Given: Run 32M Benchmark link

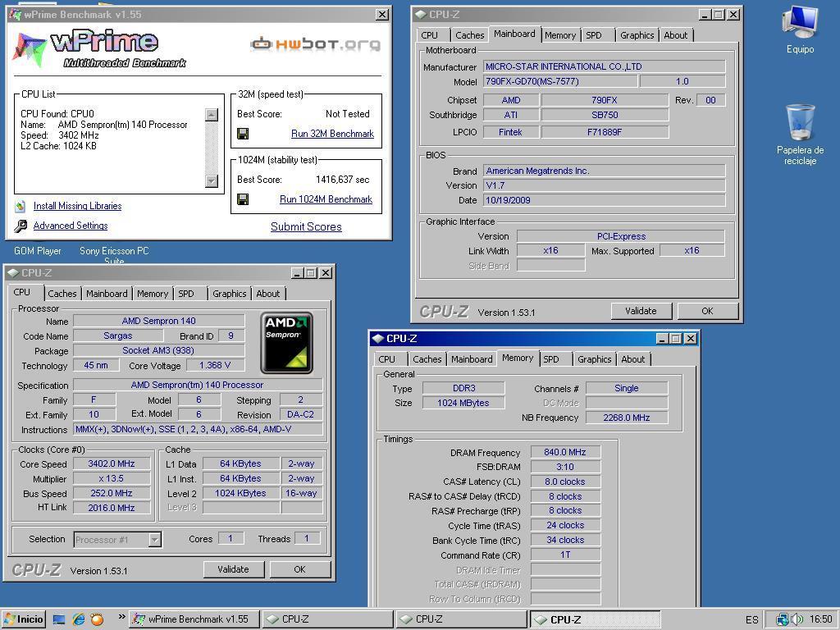Looking at the screenshot, I should click(332, 134).
